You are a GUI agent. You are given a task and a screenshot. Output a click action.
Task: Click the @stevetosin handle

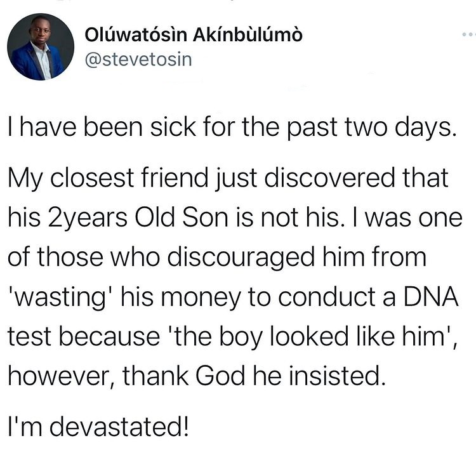138,60
